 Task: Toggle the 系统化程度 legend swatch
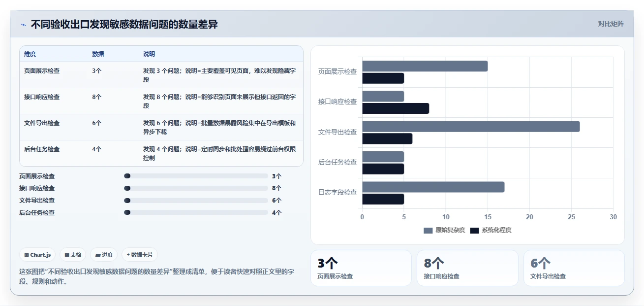[x=474, y=230]
